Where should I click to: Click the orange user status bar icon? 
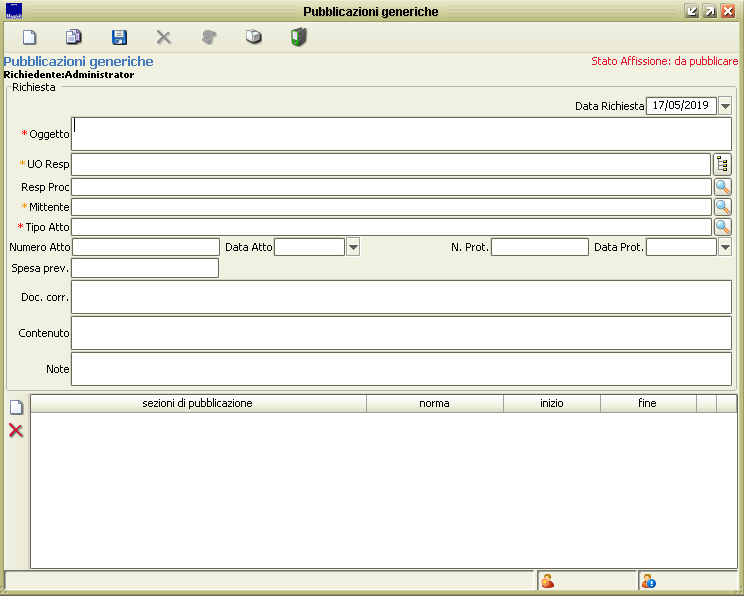click(x=548, y=581)
